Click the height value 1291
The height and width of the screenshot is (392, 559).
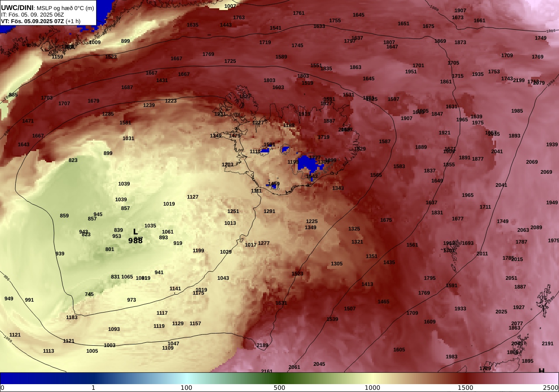click(269, 211)
